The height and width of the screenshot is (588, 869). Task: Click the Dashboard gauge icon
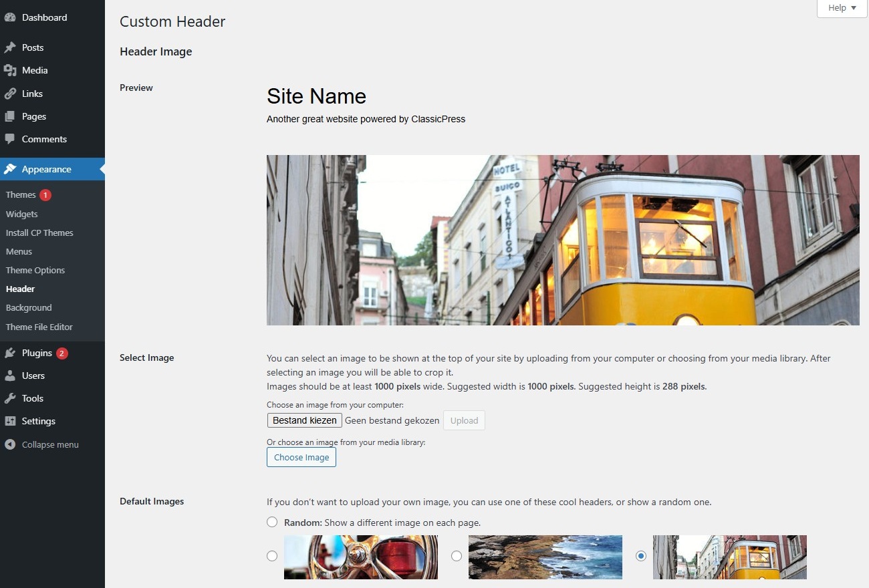(10, 17)
